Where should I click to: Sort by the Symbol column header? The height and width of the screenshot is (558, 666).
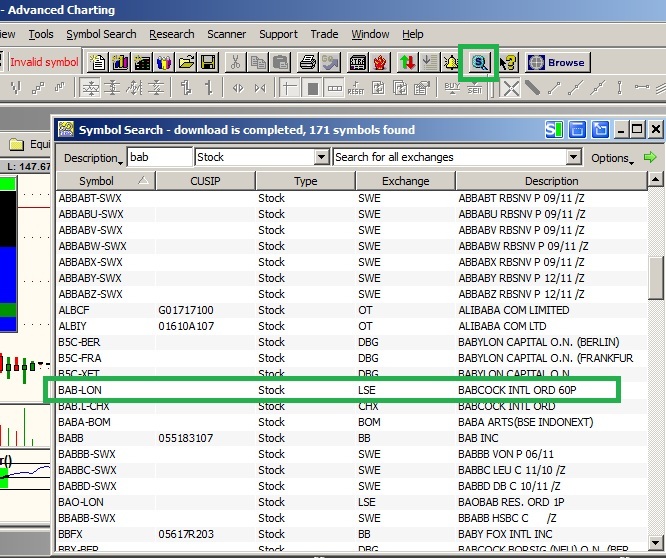click(105, 181)
